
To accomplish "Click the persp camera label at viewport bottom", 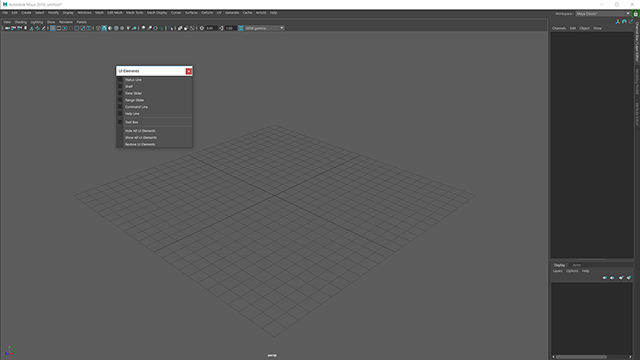I will pyautogui.click(x=272, y=356).
